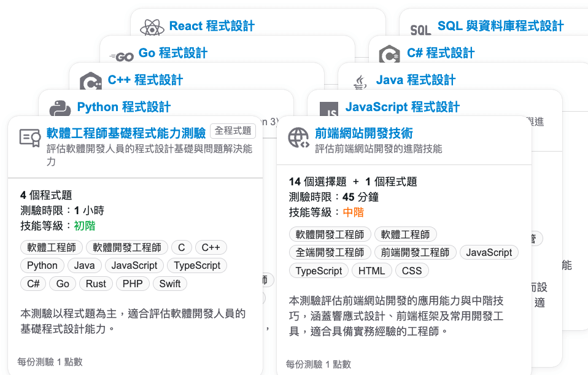Screen dimensions: 588x375
Task: Click the Go gopher logo icon
Action: click(x=122, y=56)
